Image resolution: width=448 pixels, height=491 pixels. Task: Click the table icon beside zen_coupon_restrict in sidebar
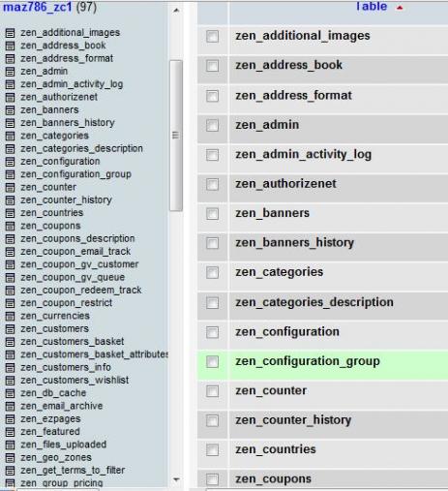coord(10,303)
